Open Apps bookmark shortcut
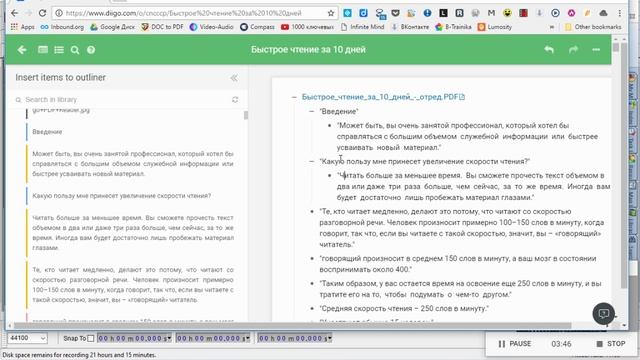The image size is (640, 360). (x=23, y=27)
